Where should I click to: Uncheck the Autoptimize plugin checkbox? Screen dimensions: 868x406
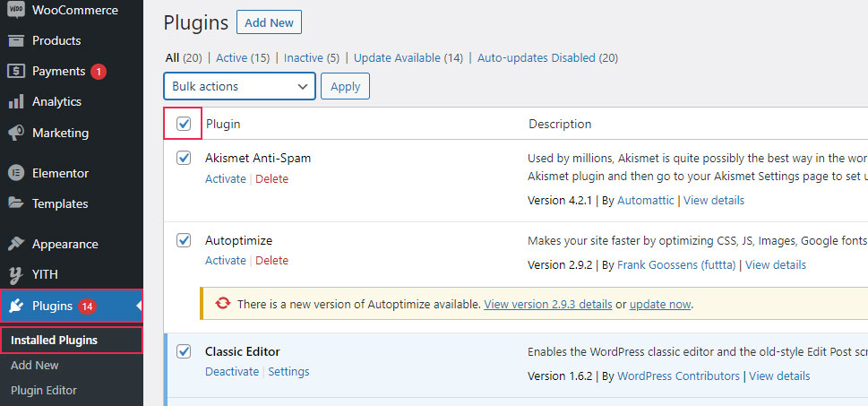pos(184,240)
